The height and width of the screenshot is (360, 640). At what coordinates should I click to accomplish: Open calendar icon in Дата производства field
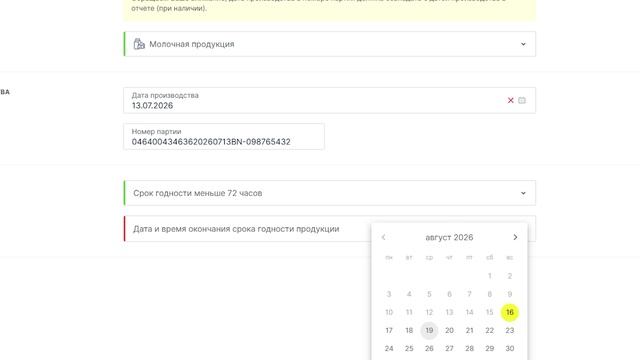click(x=522, y=100)
